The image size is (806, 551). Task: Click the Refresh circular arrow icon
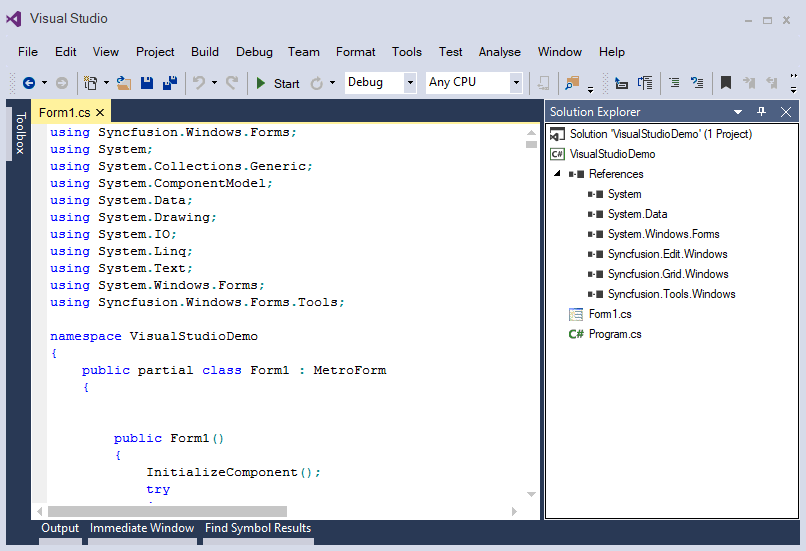pos(317,83)
